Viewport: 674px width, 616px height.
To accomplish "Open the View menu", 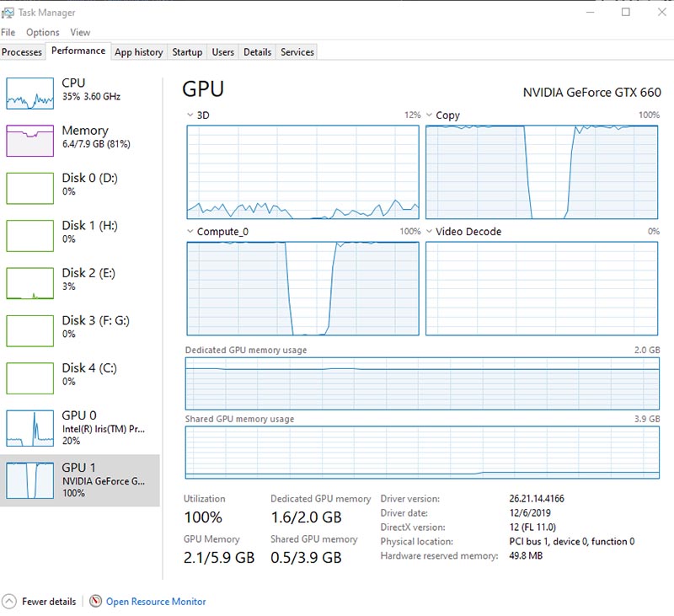I will tap(80, 32).
